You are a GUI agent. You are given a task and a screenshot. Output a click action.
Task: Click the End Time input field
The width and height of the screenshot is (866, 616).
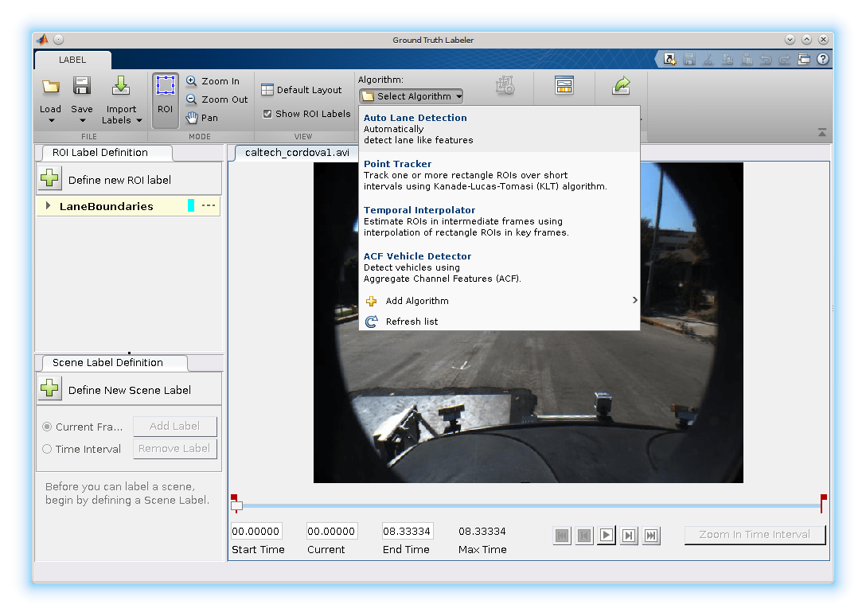tap(407, 531)
